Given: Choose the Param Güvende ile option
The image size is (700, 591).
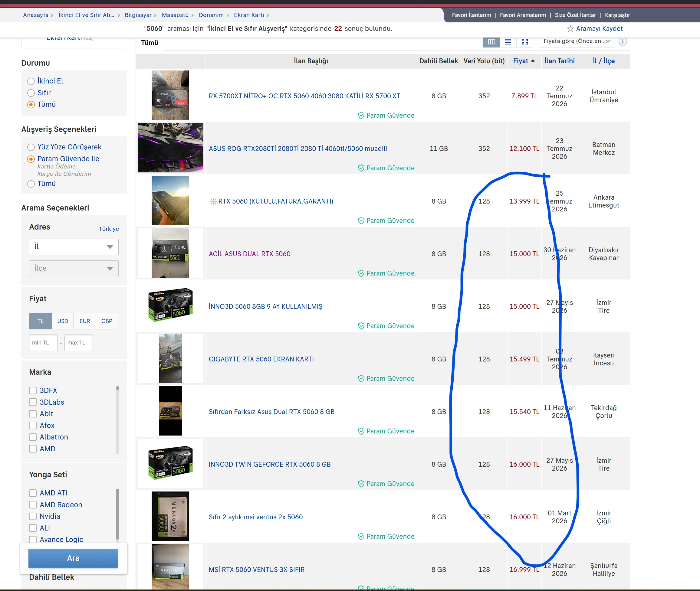Looking at the screenshot, I should 31,159.
